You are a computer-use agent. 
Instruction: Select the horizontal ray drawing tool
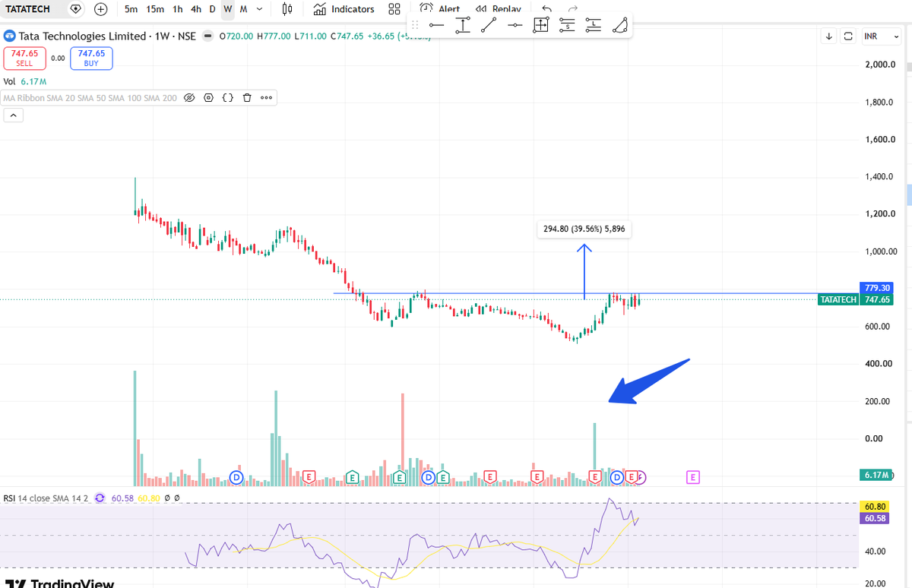coord(515,25)
